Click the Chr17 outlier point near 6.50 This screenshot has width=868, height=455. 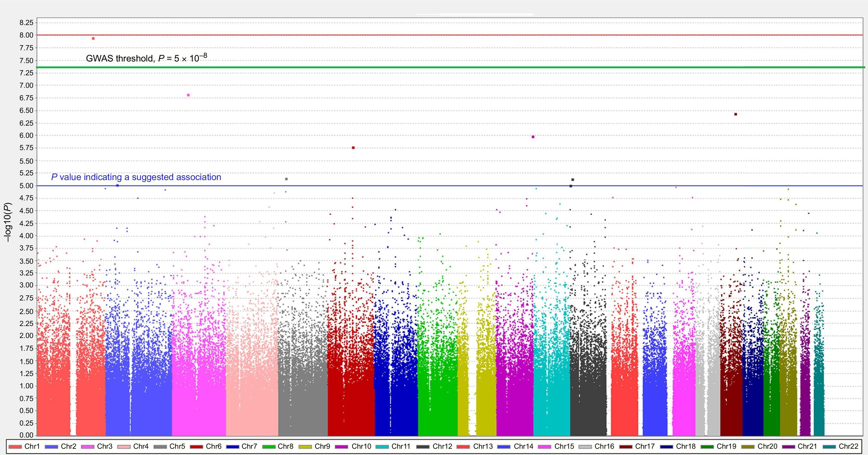point(735,114)
